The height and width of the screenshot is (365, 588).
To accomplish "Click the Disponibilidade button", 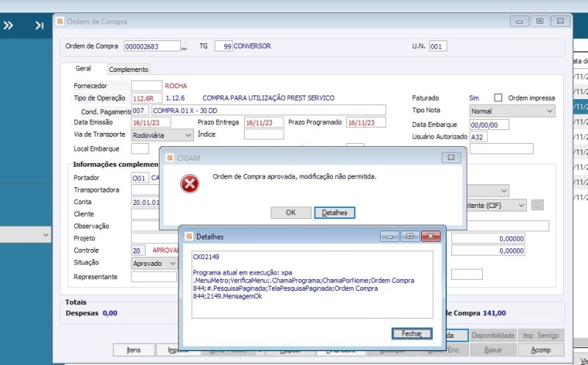I will [493, 335].
